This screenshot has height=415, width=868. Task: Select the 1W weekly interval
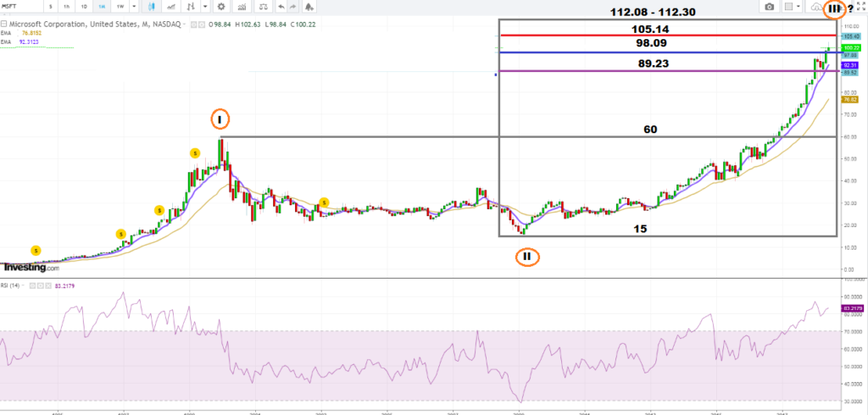120,7
